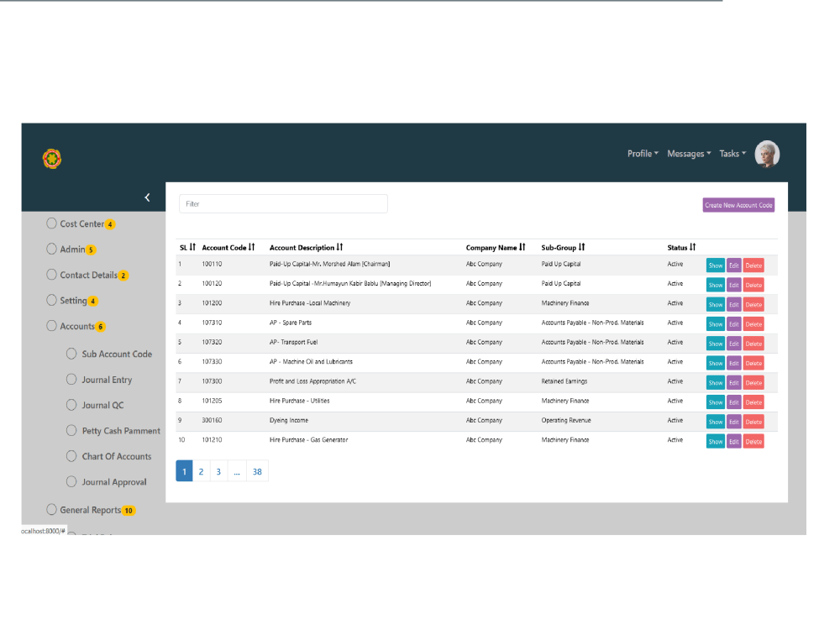
Task: Expand Contact Details sidebar menu
Action: click(88, 276)
